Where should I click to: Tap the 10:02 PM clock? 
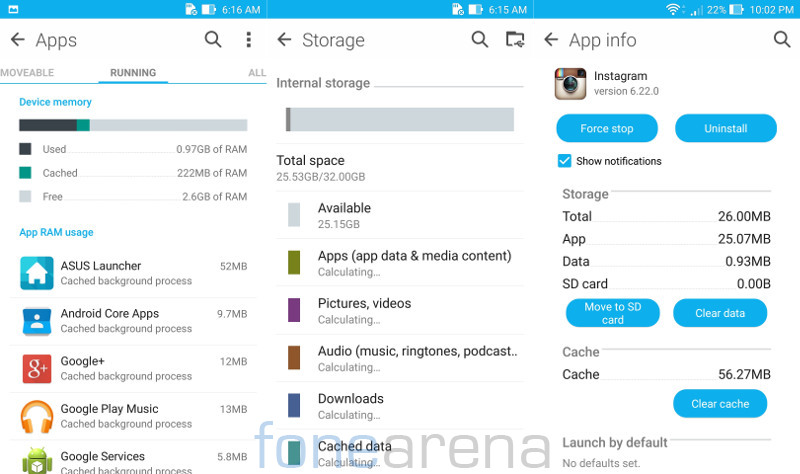point(771,9)
